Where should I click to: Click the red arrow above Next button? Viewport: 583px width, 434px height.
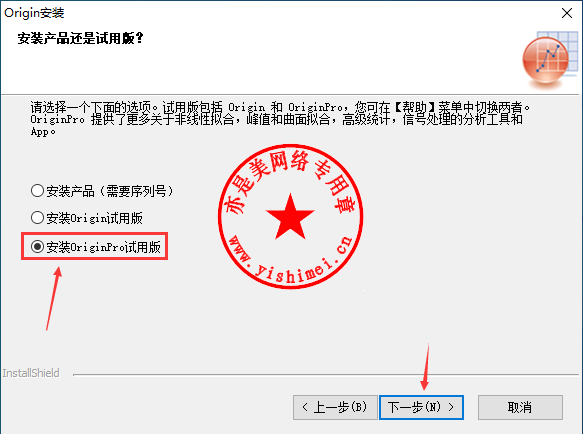(x=425, y=367)
